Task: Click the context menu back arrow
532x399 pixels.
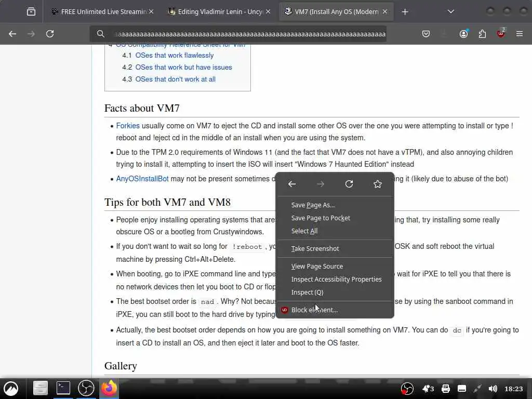Action: (x=292, y=184)
